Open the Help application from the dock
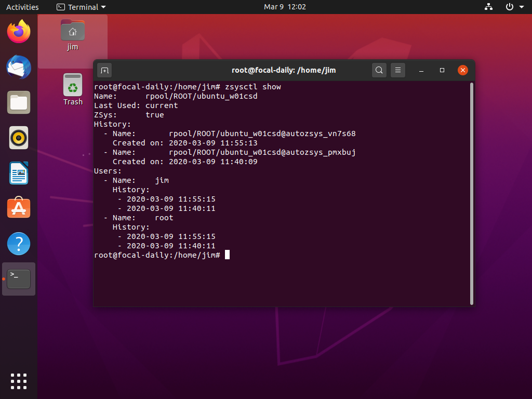Image resolution: width=532 pixels, height=399 pixels. 18,243
